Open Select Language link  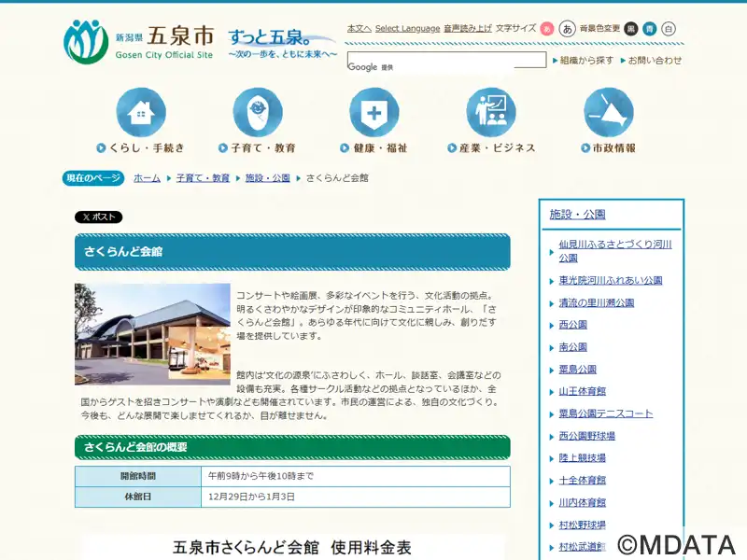[x=407, y=29]
